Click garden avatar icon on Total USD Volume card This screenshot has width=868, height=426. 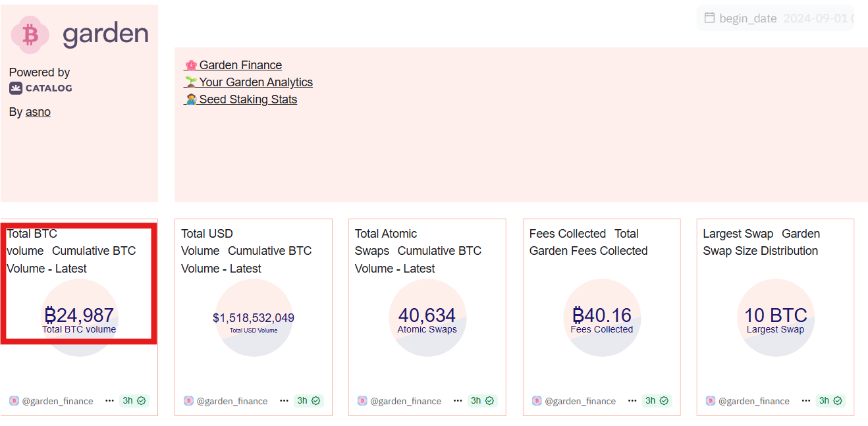tap(188, 400)
